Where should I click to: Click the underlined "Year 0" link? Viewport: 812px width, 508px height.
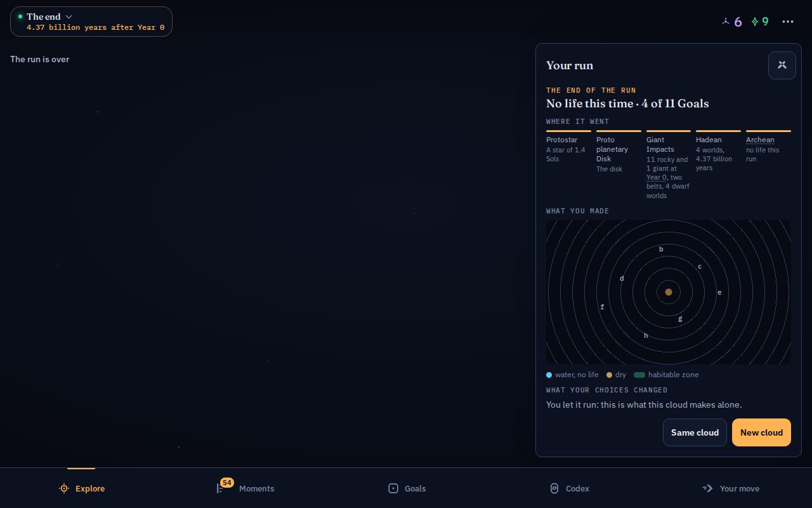657,177
